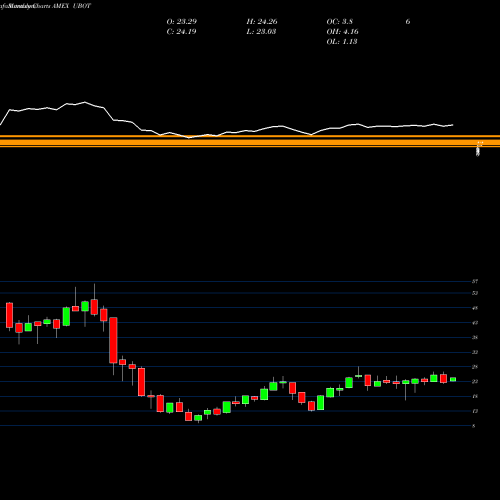Click the 57 price axis label
500x500 pixels.
click(x=475, y=282)
